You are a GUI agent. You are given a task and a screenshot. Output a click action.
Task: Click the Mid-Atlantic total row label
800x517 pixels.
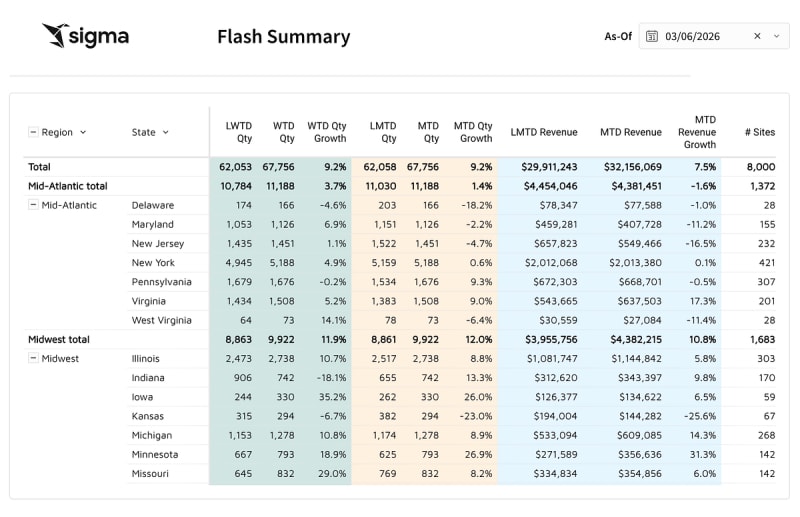point(67,186)
